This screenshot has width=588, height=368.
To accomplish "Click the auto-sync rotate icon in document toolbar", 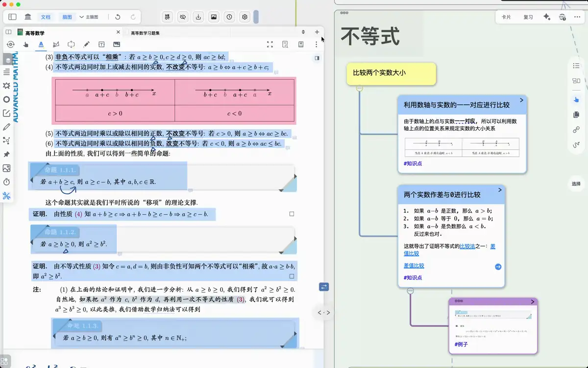I will pos(10,45).
